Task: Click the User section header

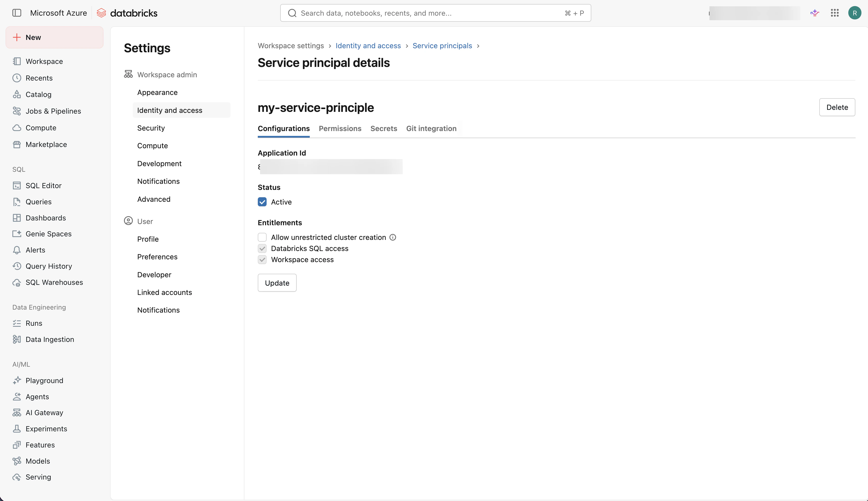Action: [139, 221]
